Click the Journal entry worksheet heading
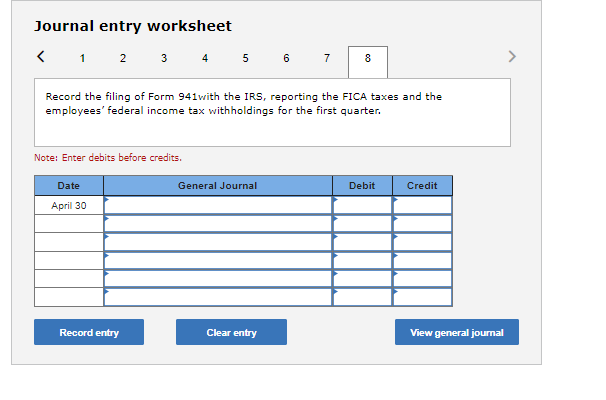The width and height of the screenshot is (606, 400). coord(133,26)
